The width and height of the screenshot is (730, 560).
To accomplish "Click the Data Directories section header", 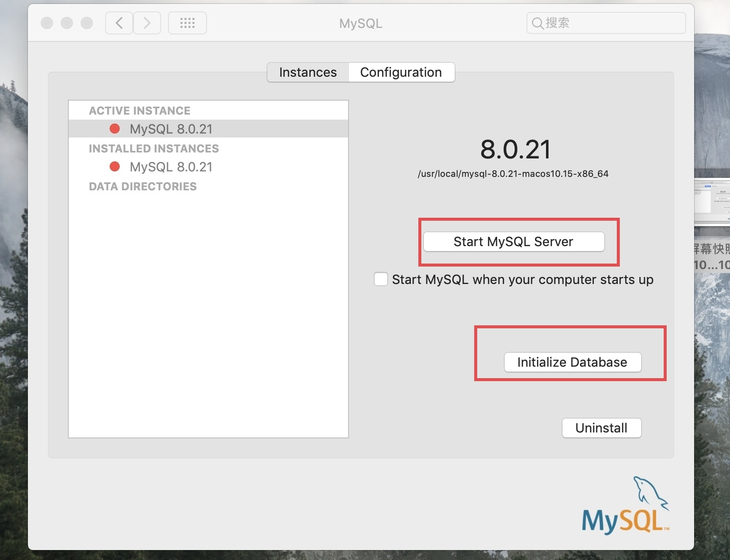I will click(143, 186).
